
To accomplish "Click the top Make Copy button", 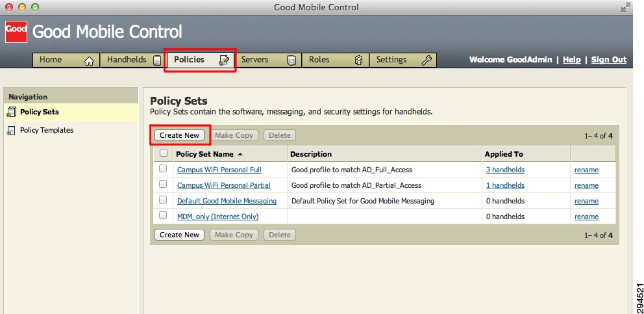I will click(x=234, y=135).
